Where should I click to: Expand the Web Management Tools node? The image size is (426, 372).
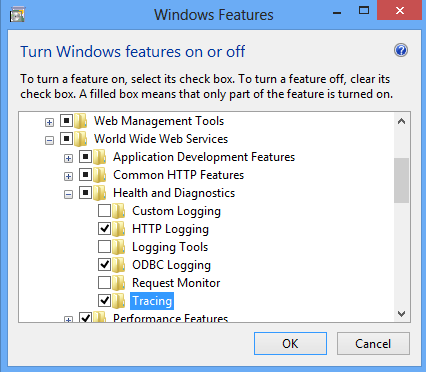[49, 122]
